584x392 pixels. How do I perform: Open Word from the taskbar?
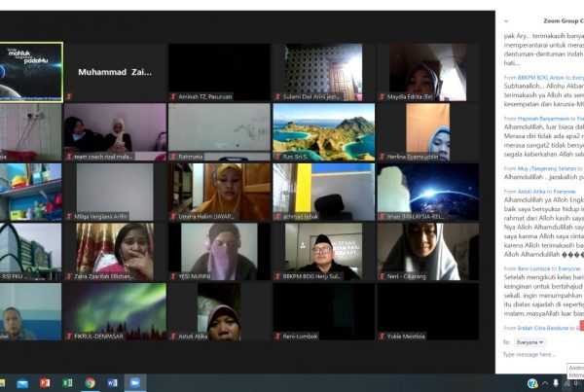(x=112, y=382)
